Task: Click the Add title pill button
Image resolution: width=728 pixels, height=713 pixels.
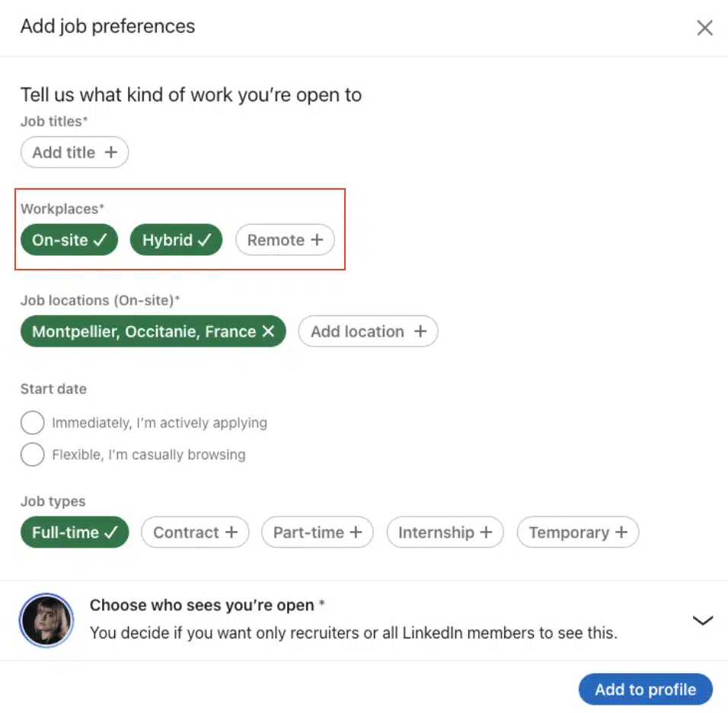Action: [x=74, y=152]
